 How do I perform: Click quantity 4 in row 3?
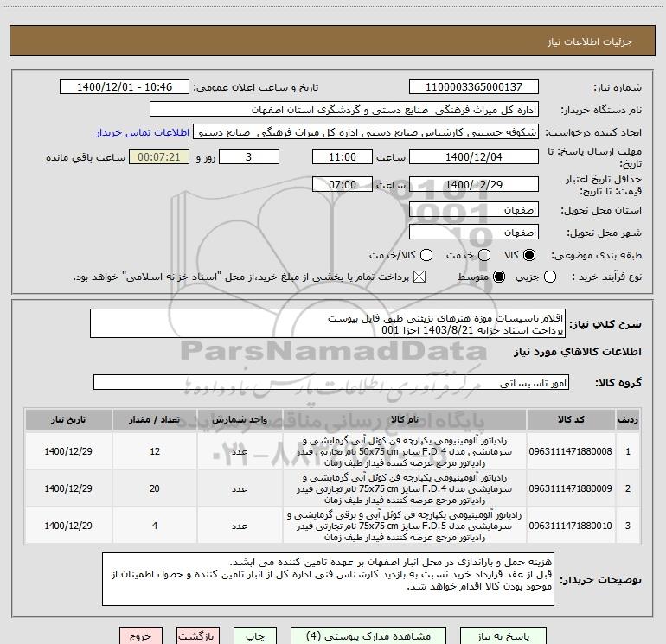click(x=155, y=526)
